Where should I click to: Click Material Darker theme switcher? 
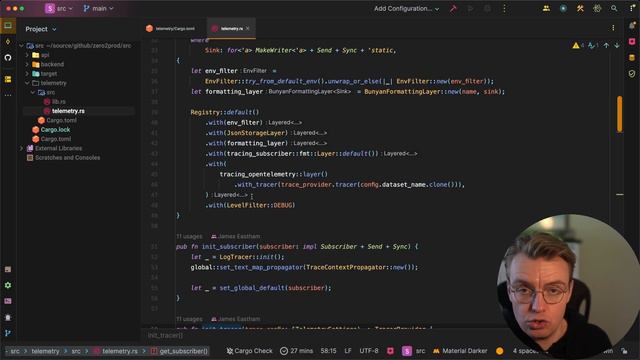pos(460,351)
